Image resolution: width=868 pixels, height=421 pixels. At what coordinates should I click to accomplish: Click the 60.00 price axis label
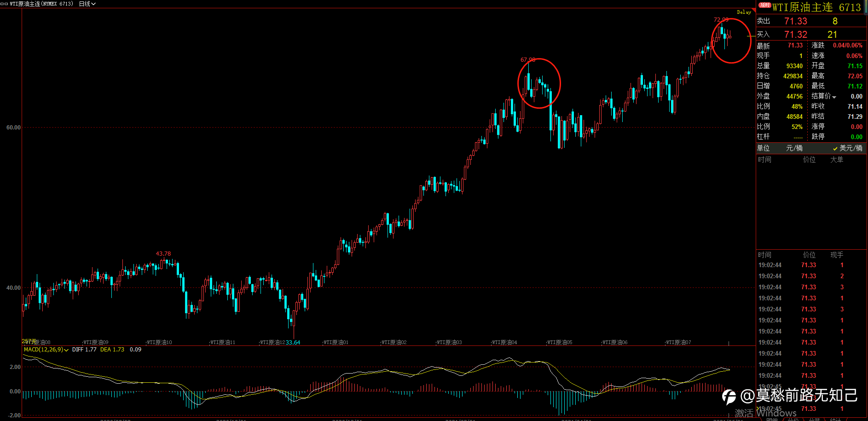(x=13, y=128)
